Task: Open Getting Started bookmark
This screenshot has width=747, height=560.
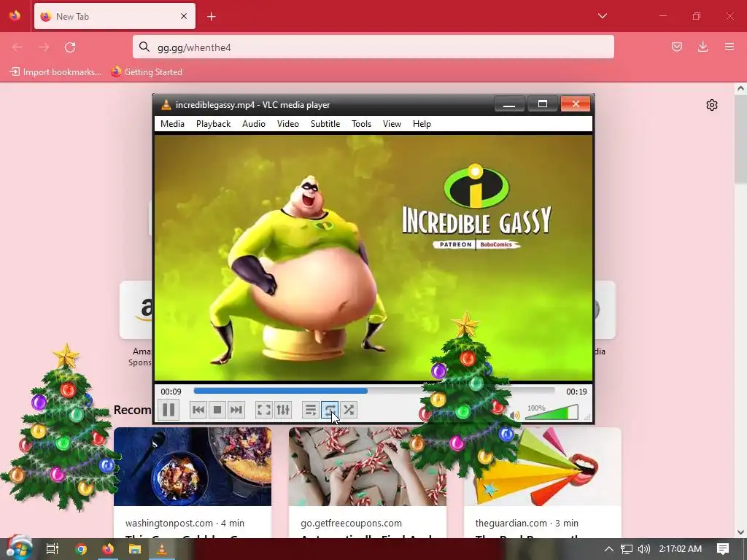Action: [x=147, y=72]
